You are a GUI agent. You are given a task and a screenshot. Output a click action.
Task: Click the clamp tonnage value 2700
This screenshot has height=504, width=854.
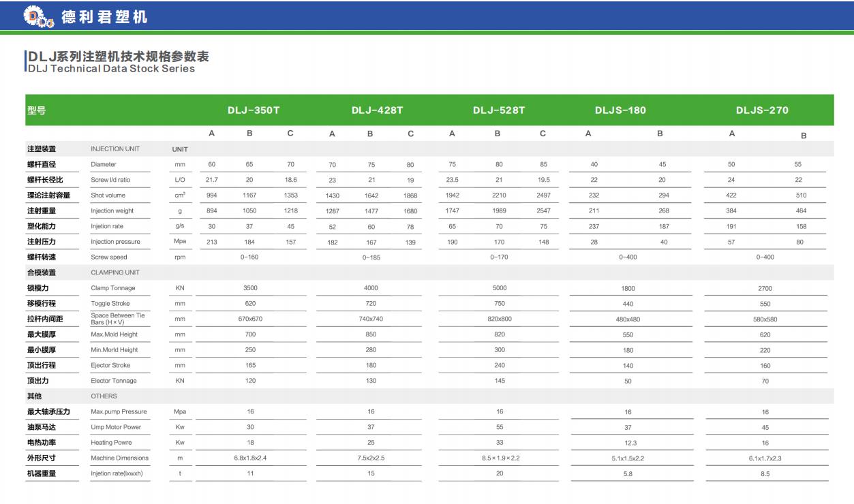(765, 289)
